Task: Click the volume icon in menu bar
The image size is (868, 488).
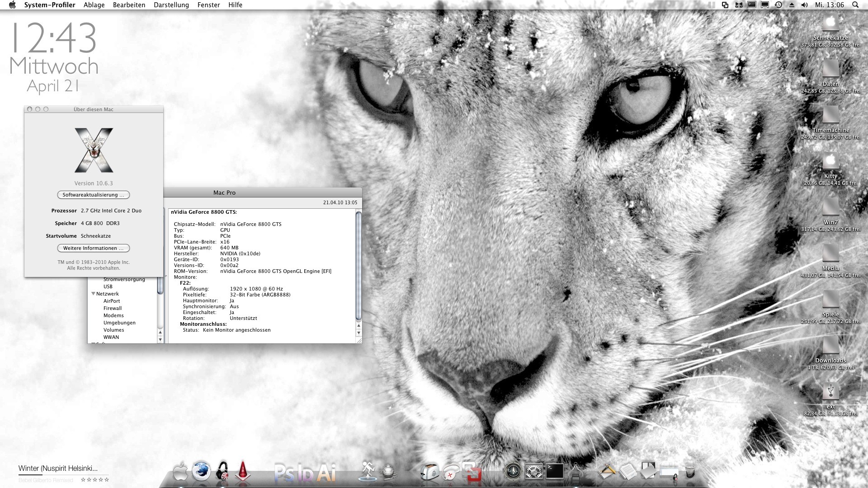Action: [x=805, y=5]
